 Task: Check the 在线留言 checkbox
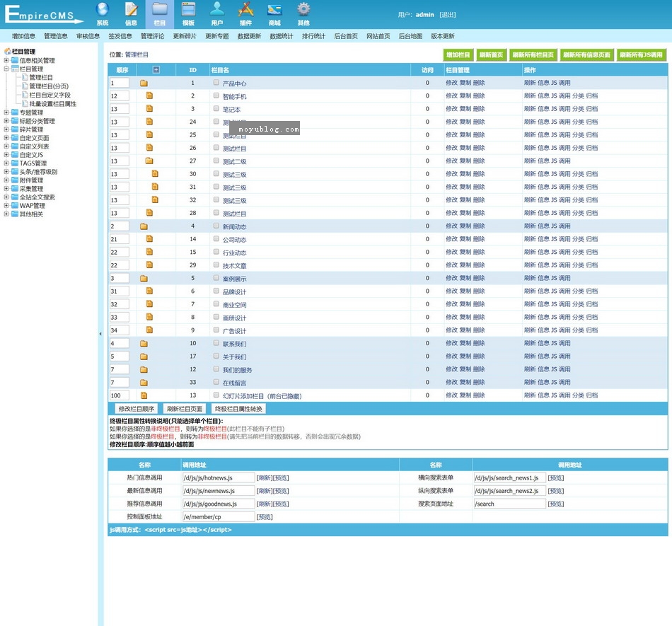point(216,382)
